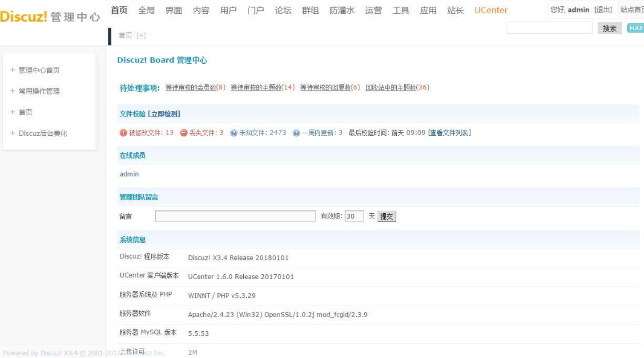Expand Discuz后台美化 in the sidebar
Viewport: 644px width, 358px height.
point(39,134)
